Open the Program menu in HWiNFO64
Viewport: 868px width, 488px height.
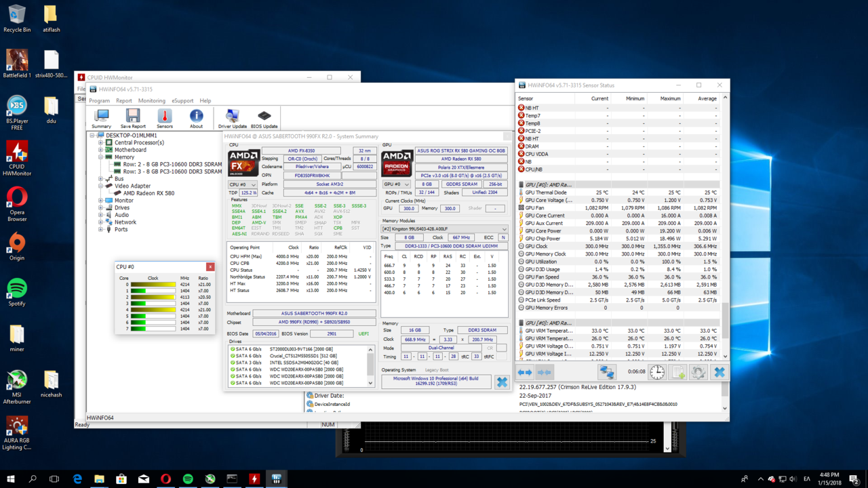(x=99, y=100)
